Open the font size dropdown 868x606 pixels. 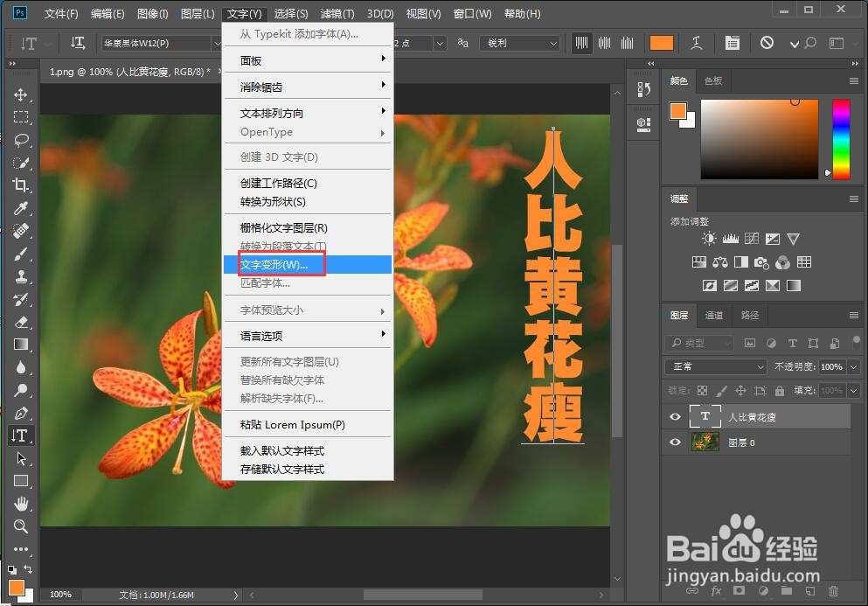pyautogui.click(x=440, y=43)
